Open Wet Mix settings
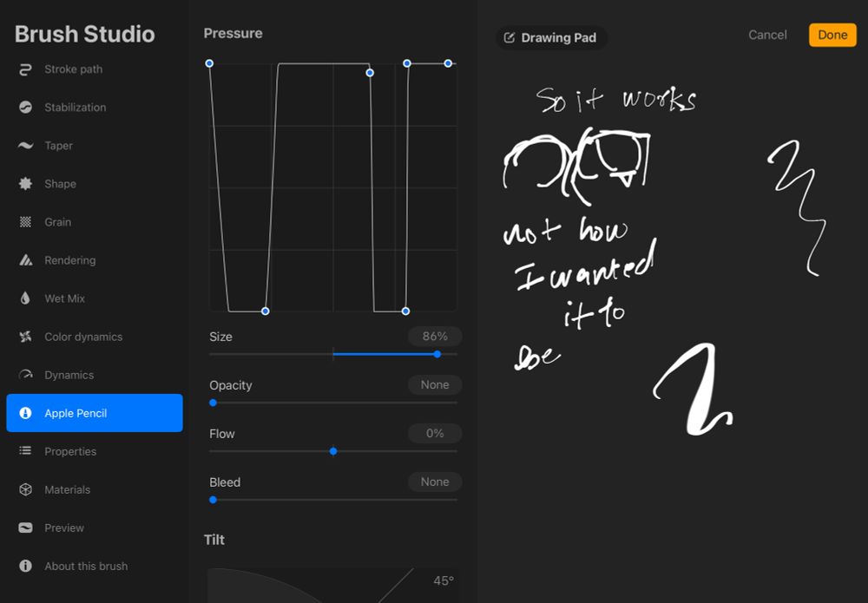This screenshot has height=603, width=868. coord(94,298)
